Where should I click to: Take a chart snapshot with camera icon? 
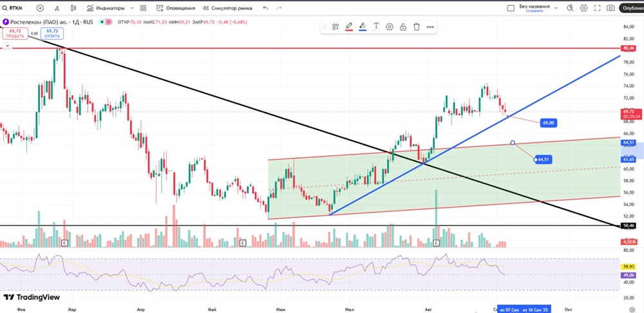611,8
